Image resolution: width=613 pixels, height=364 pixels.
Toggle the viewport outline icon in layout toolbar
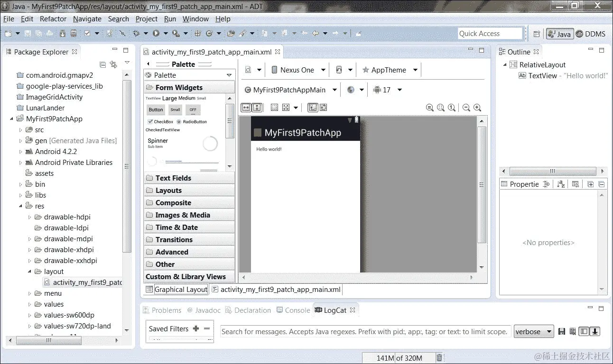point(274,108)
